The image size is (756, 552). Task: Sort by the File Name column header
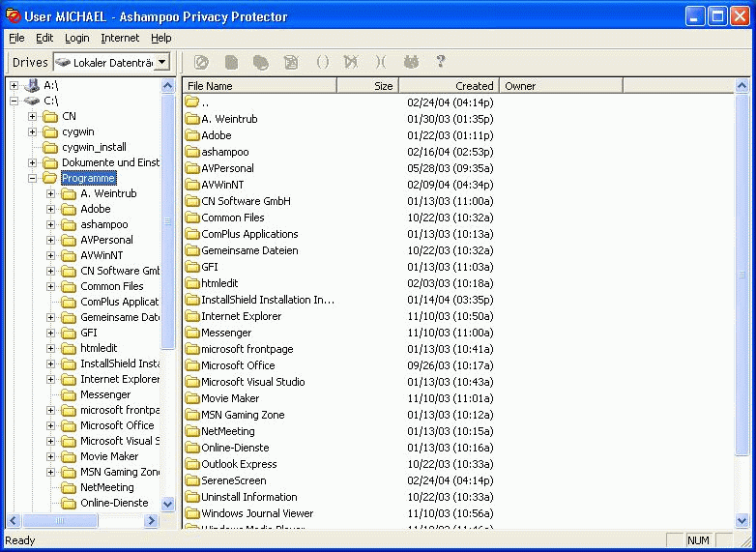(260, 86)
